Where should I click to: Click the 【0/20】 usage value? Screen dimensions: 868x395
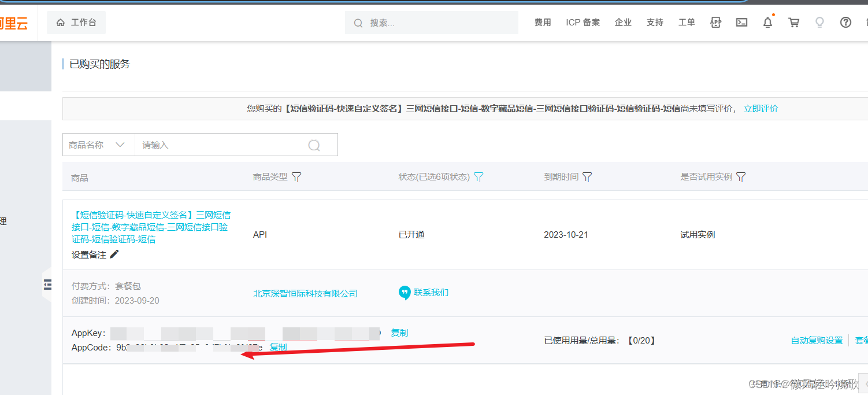pyautogui.click(x=641, y=340)
